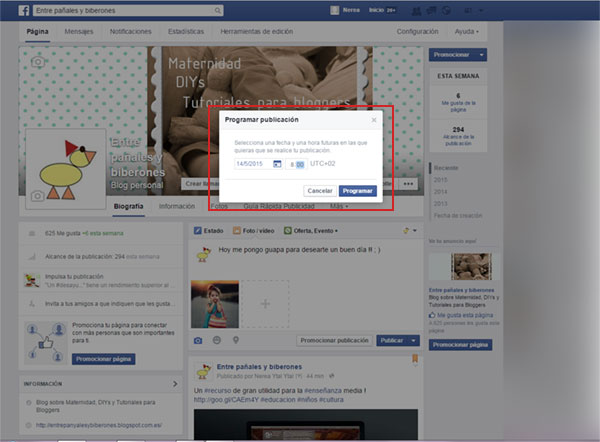Click the plus tile to add another photo
Image resolution: width=600 pixels, height=442 pixels.
point(265,304)
